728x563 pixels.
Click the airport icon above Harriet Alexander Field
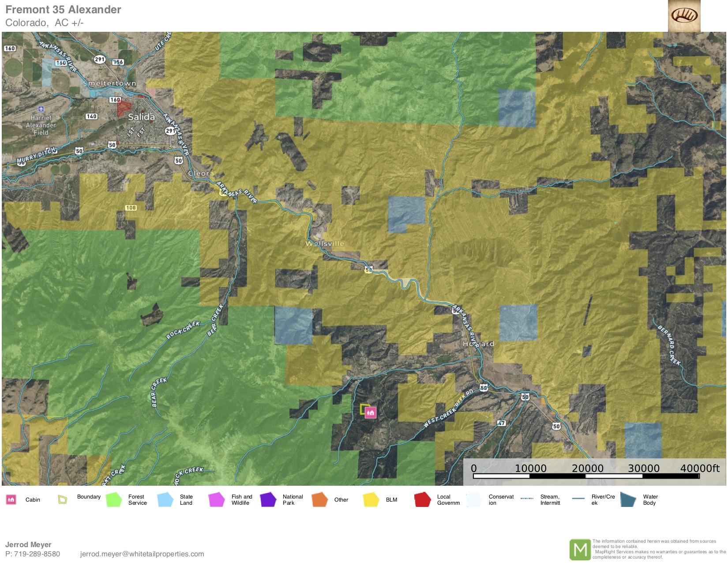[x=41, y=109]
